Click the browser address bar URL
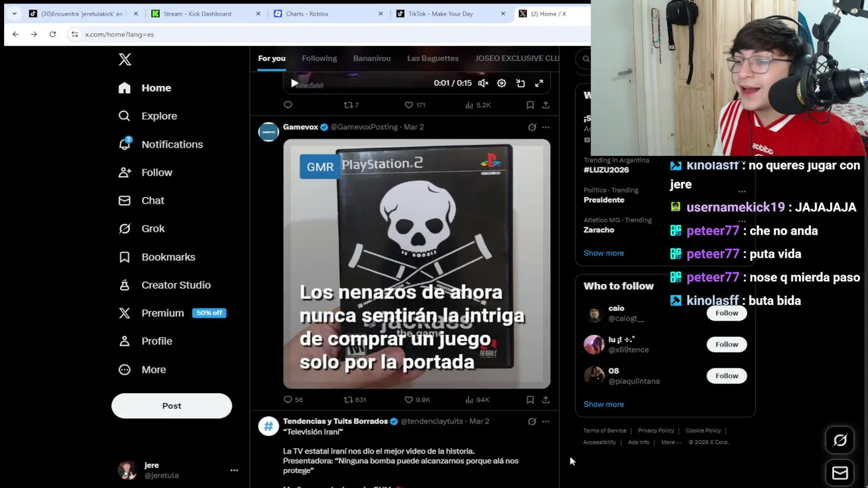This screenshot has width=868, height=488. click(x=119, y=34)
